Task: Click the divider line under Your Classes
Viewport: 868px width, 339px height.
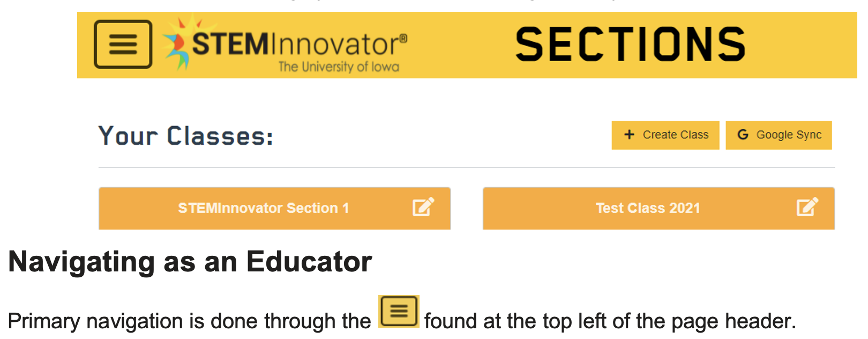Action: click(466, 167)
